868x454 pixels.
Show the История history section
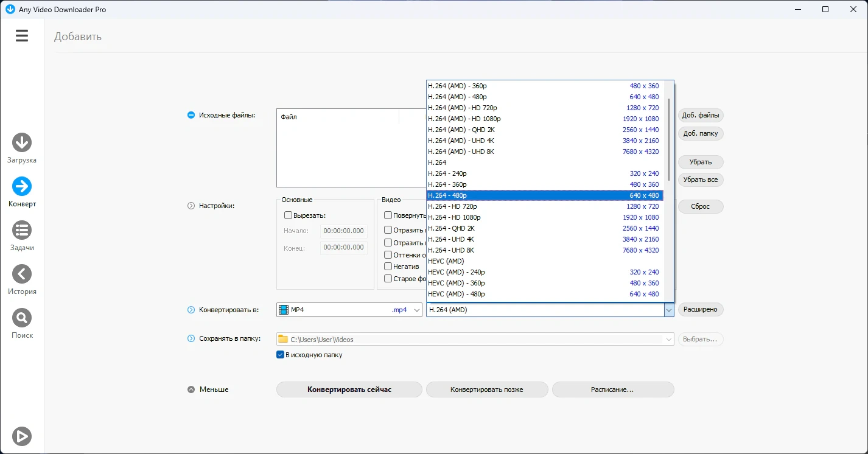pos(22,274)
